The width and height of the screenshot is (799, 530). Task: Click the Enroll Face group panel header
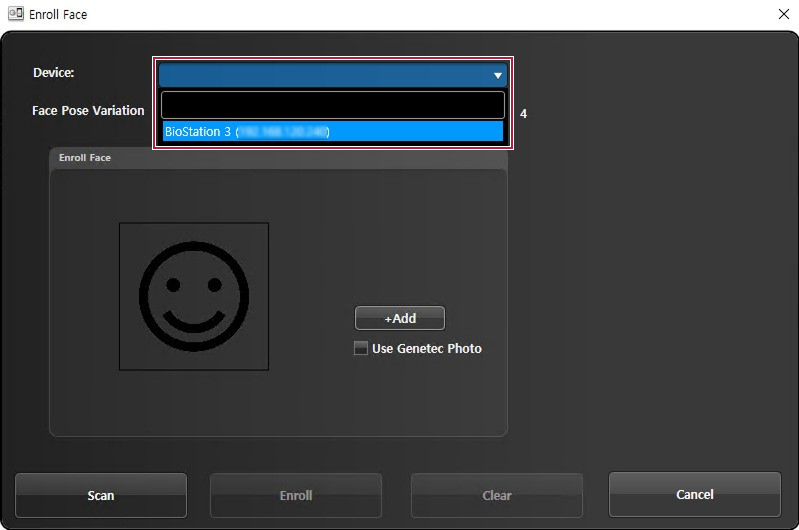(85, 158)
